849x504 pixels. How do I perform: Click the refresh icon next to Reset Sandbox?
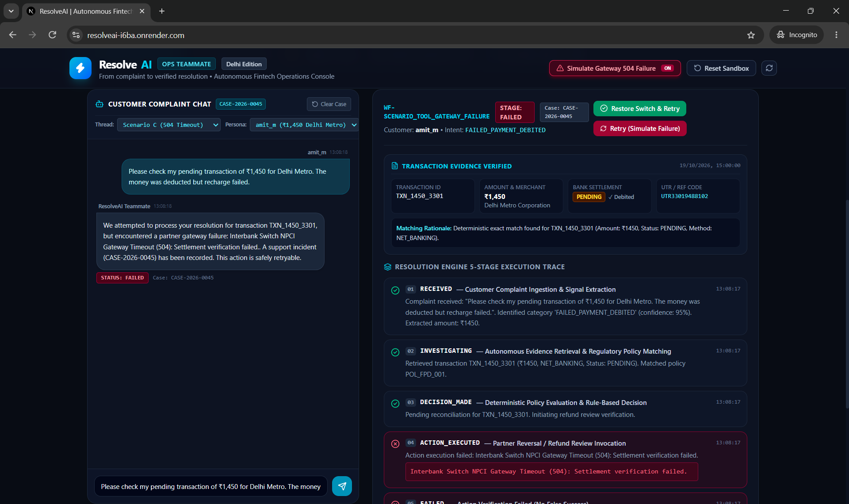click(769, 68)
